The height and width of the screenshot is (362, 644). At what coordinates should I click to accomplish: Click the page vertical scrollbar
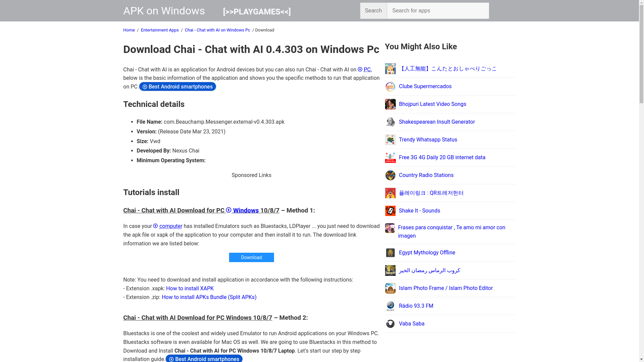pos(641,181)
